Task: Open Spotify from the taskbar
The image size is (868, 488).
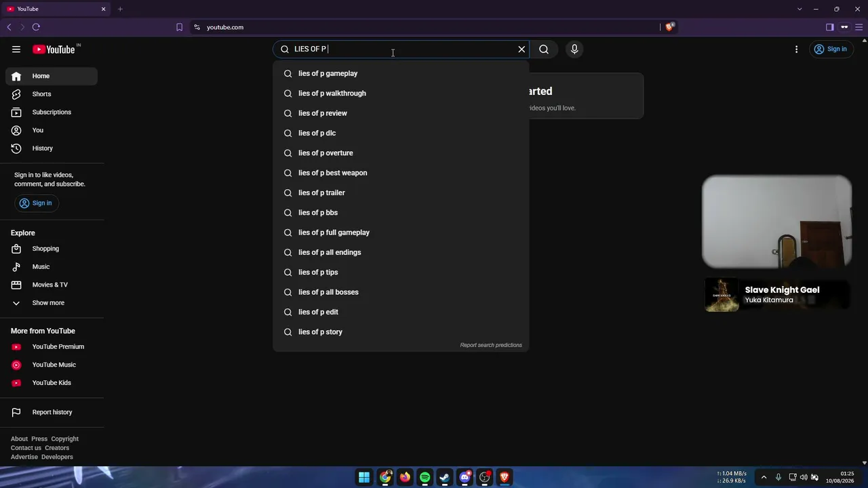Action: [x=425, y=477]
